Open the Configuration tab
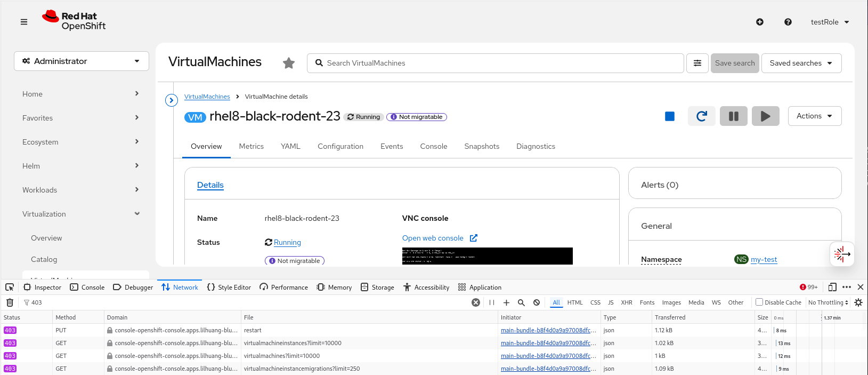 coord(340,146)
